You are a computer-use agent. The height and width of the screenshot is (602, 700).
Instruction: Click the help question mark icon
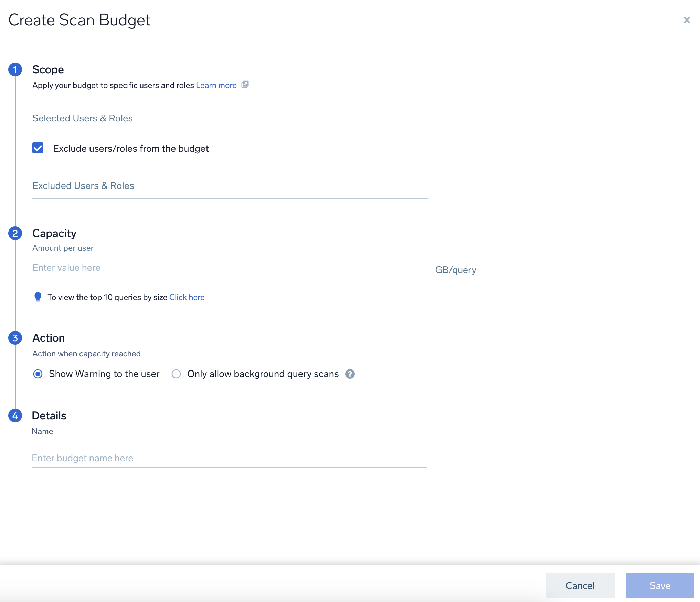(350, 374)
